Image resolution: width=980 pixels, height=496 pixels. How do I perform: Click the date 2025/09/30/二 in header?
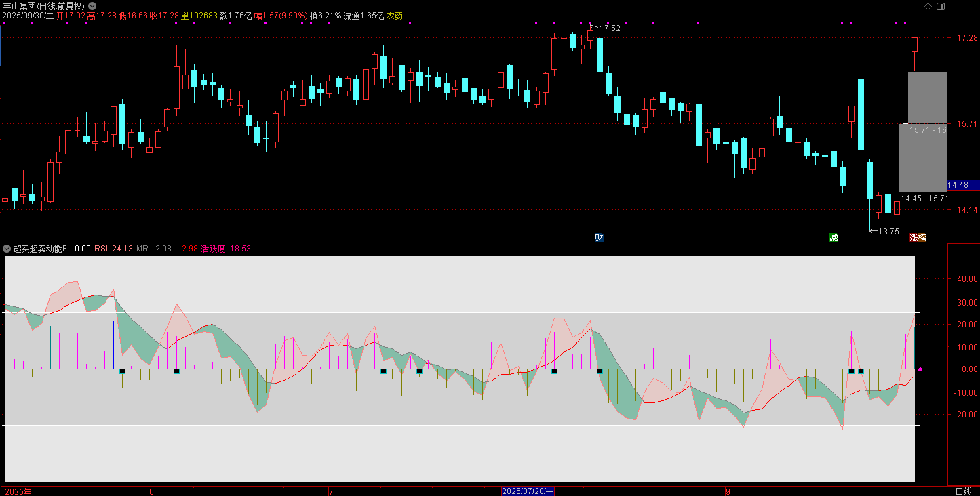[28, 16]
